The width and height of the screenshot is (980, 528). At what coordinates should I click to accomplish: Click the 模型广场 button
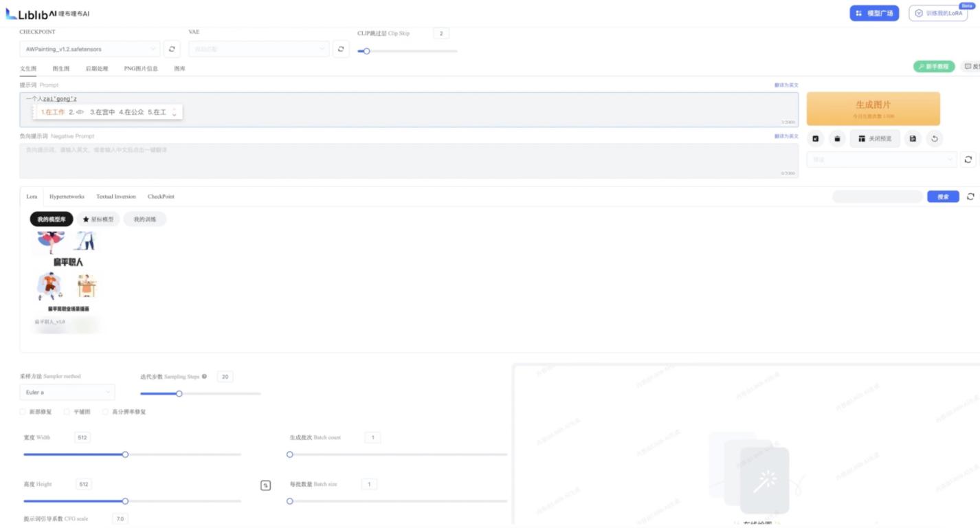[874, 13]
